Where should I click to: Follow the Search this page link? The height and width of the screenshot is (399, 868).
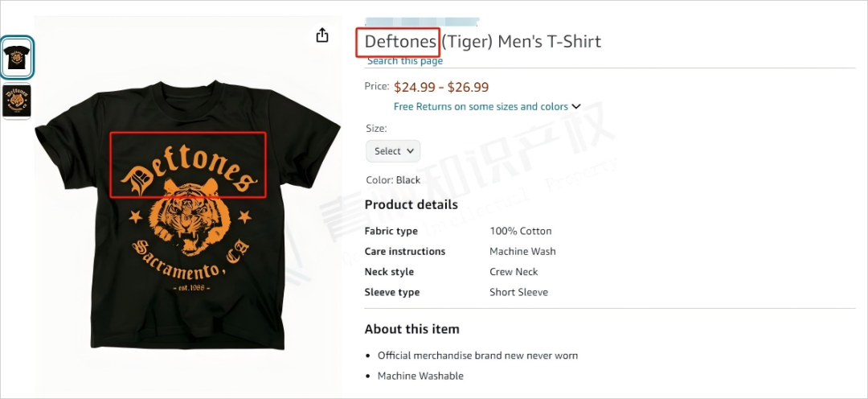[405, 61]
